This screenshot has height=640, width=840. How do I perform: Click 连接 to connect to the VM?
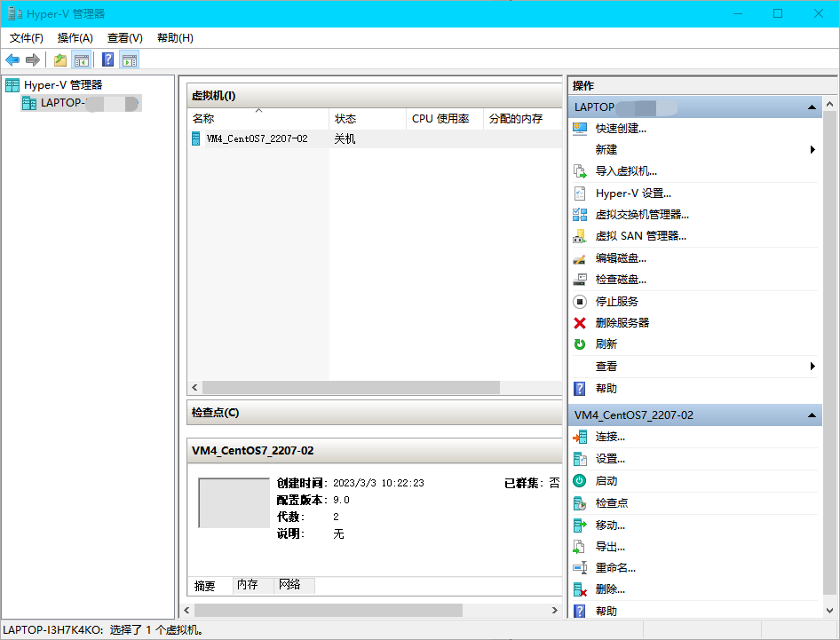point(610,437)
